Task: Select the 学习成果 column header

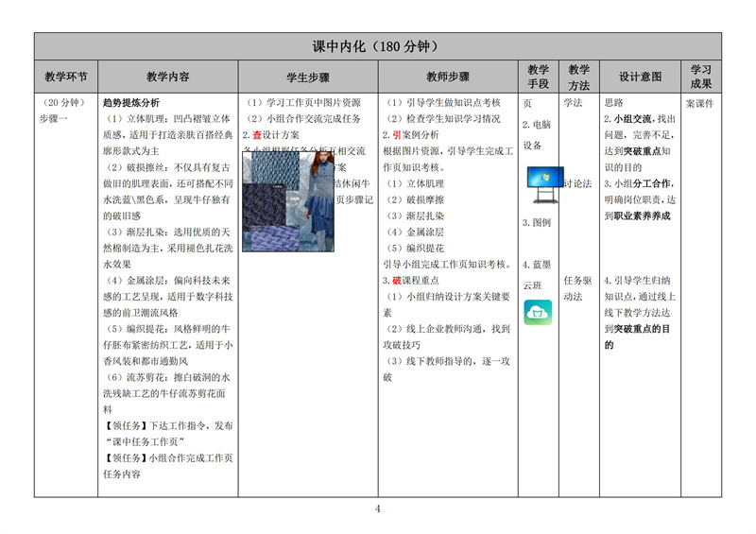Action: click(x=700, y=77)
